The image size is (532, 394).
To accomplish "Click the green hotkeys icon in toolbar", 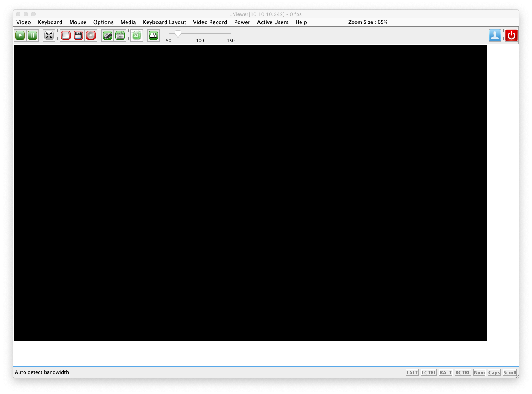I will 153,35.
